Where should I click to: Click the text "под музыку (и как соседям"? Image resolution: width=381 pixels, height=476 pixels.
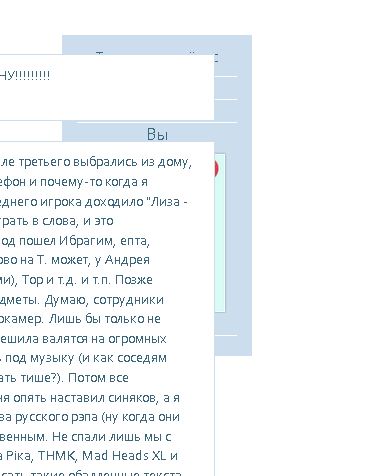(86, 358)
